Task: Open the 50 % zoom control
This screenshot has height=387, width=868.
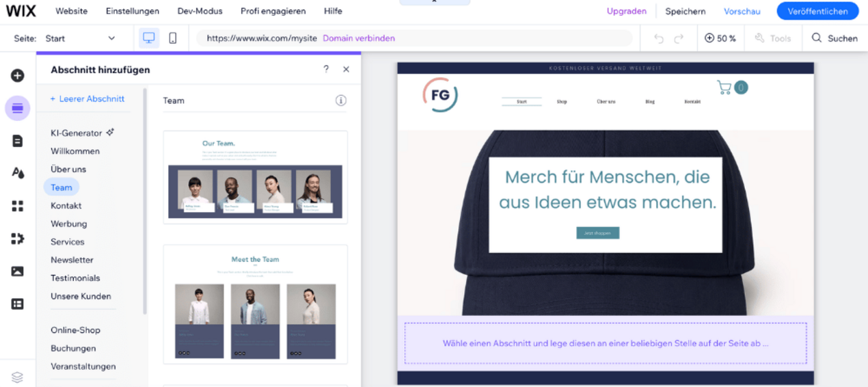Action: (720, 38)
